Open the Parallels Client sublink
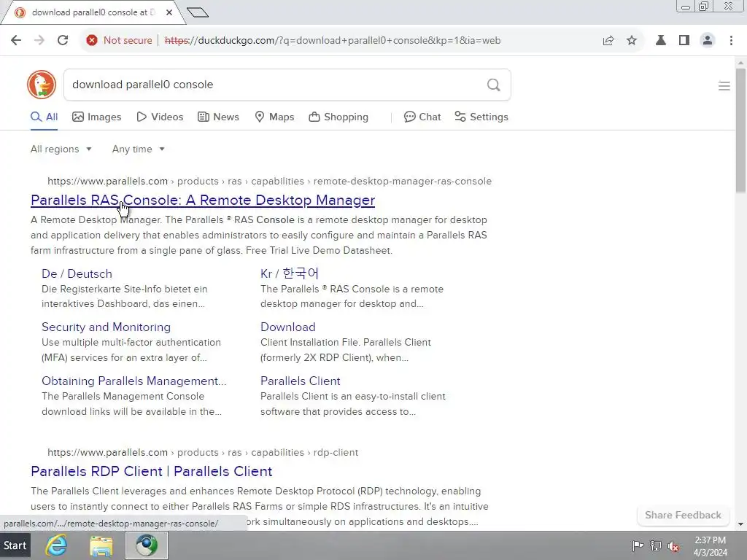747x560 pixels. [x=300, y=381]
